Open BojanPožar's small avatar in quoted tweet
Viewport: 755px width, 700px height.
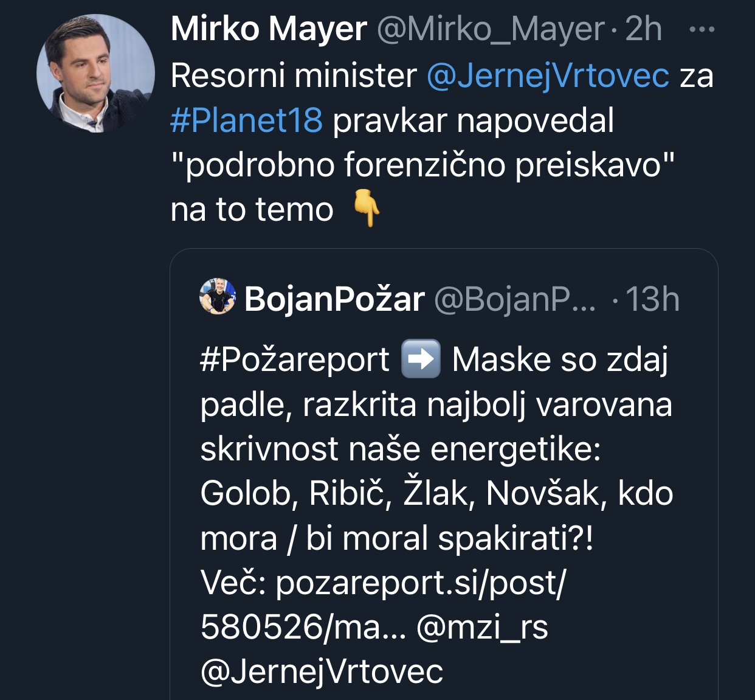(x=217, y=297)
